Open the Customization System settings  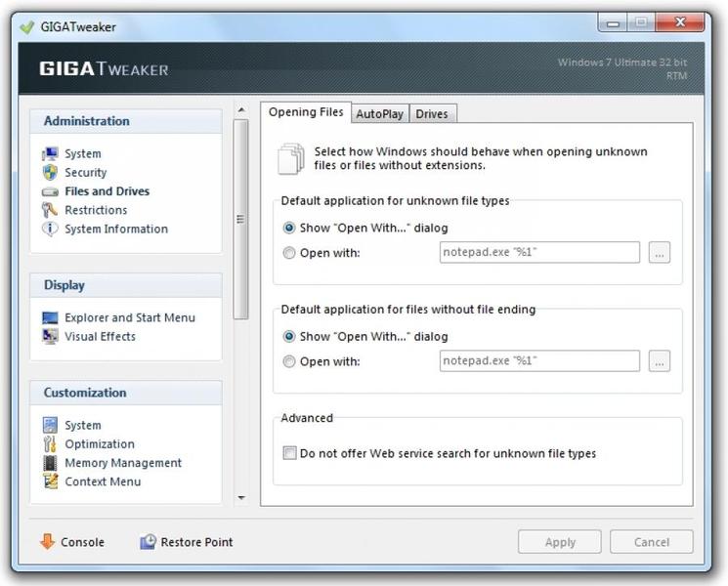(83, 425)
